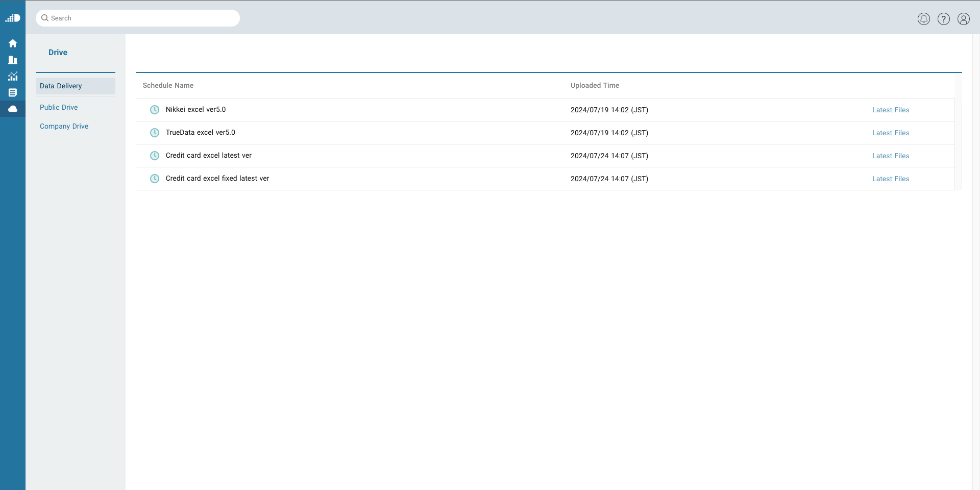
Task: Open the buildings/companies sidebar icon
Action: [13, 60]
